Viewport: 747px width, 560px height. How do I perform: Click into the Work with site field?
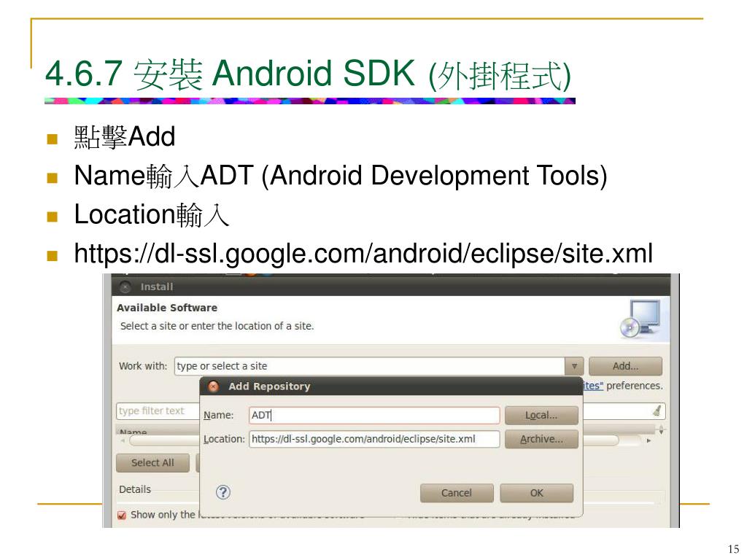[370, 366]
